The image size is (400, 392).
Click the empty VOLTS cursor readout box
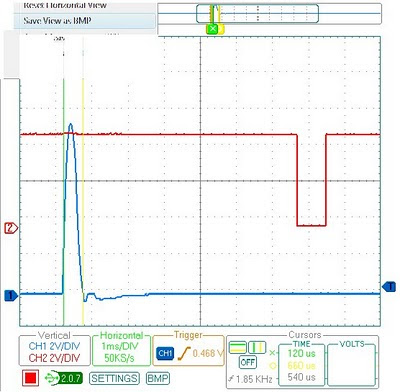click(352, 365)
